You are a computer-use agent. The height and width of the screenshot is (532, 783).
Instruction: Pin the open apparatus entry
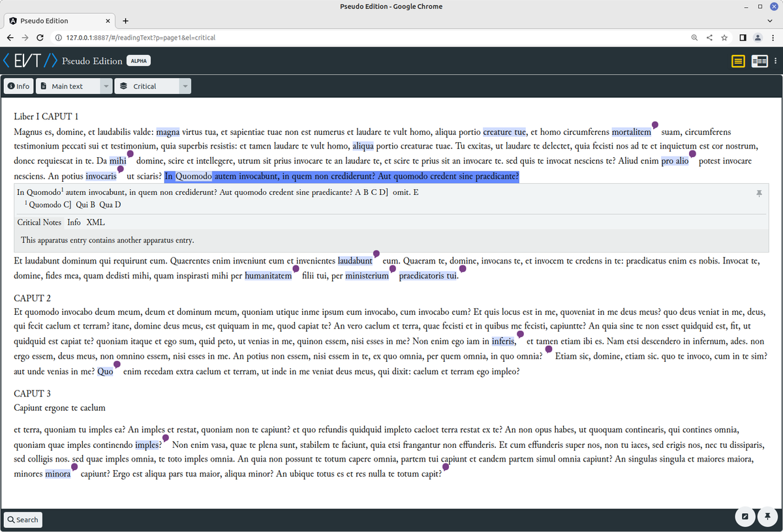759,194
